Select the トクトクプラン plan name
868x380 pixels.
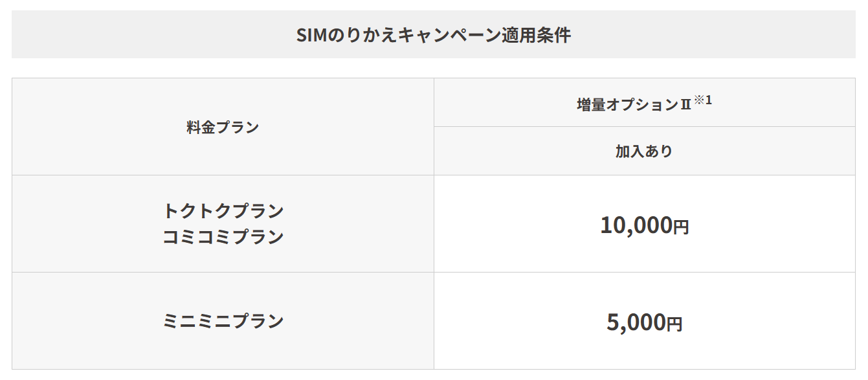click(x=223, y=210)
